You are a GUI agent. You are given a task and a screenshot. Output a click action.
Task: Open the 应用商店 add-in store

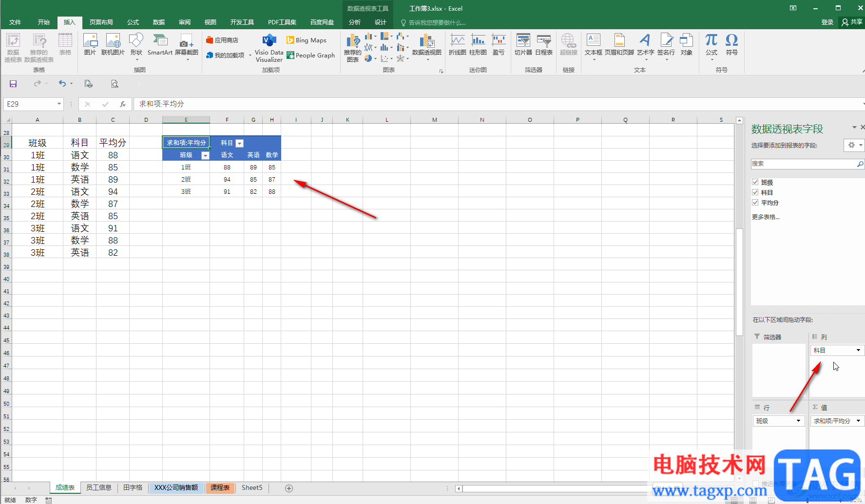click(x=222, y=40)
